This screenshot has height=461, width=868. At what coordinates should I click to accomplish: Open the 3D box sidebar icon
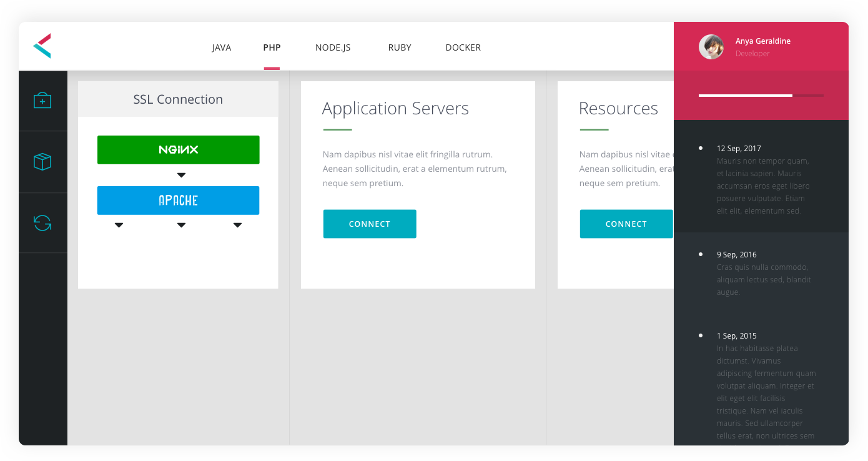point(42,162)
